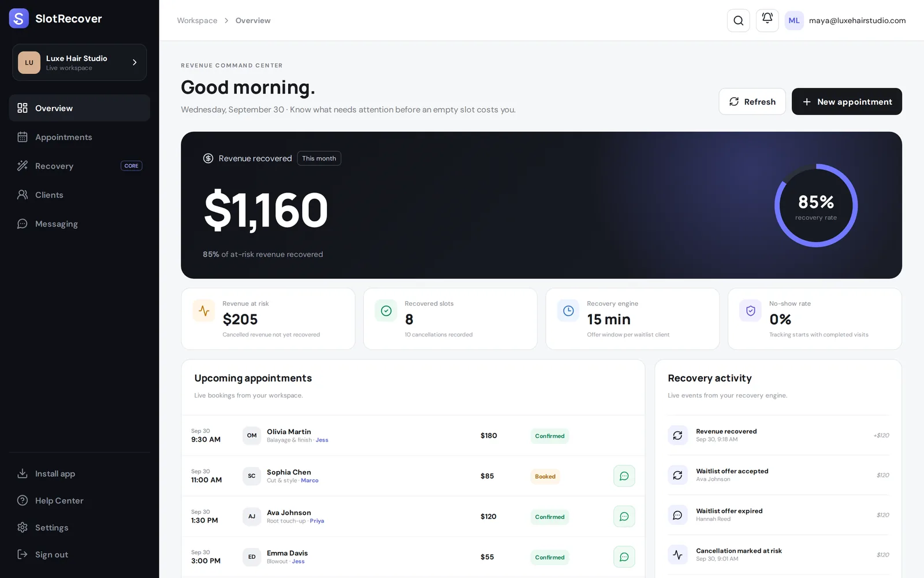
Task: Click the Recovery engine clock icon
Action: 568,311
